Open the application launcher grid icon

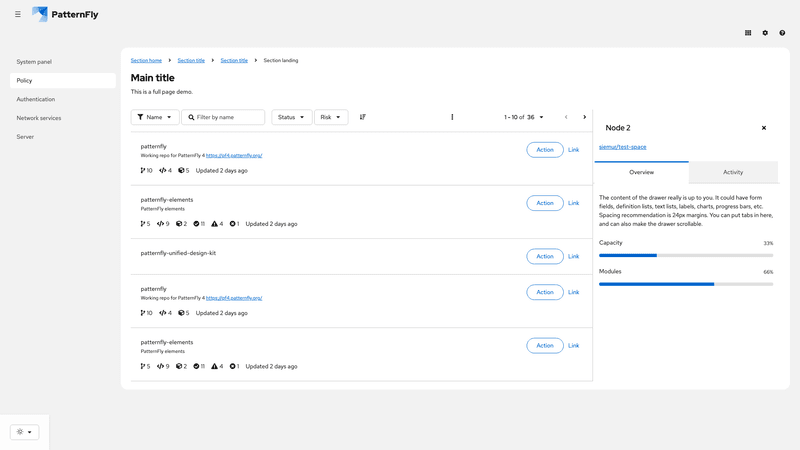pyautogui.click(x=748, y=33)
